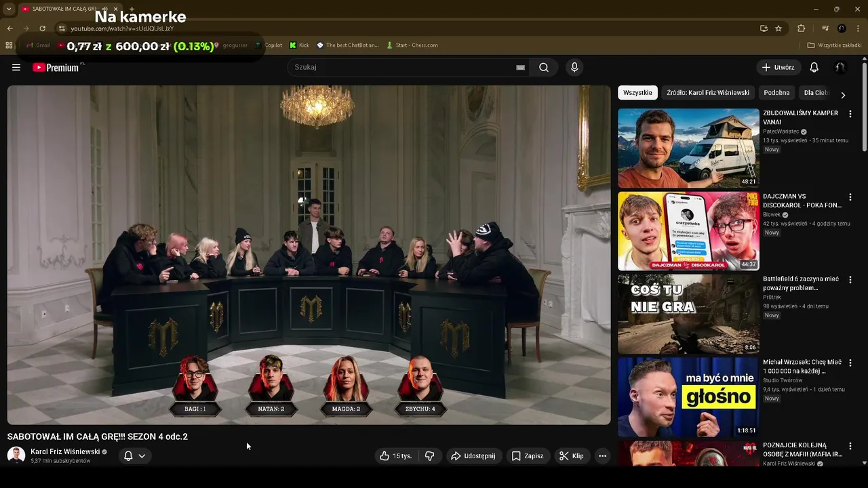Dislike the video
This screenshot has height=488, width=868.
(x=429, y=456)
